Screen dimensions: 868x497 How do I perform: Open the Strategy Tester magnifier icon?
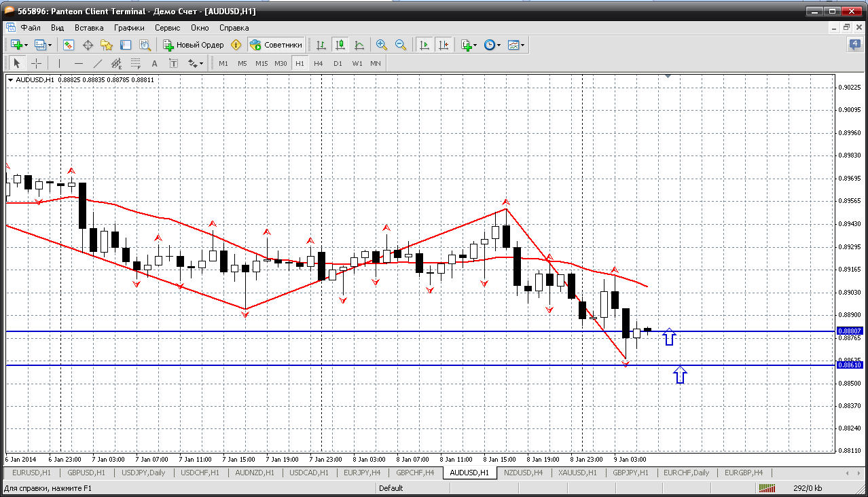[145, 45]
